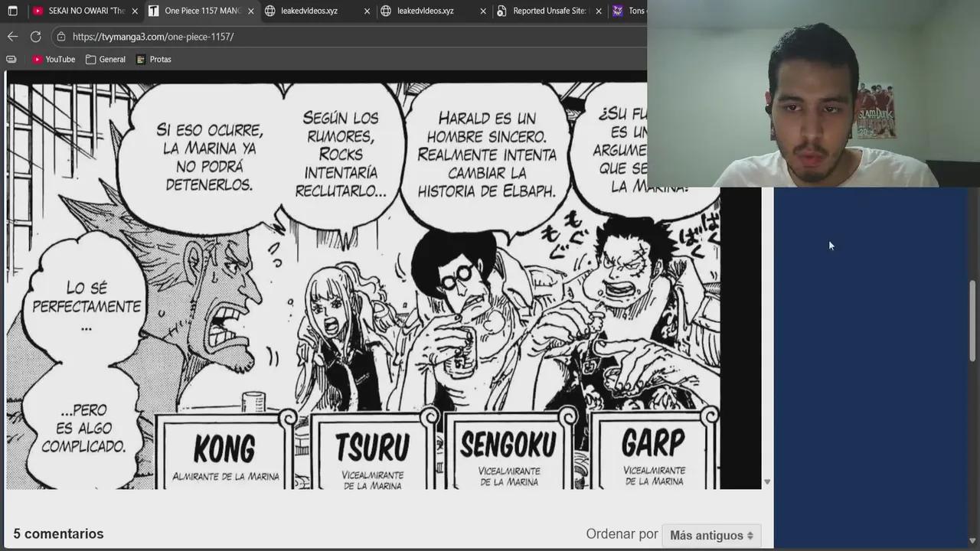Switch to the first leakedvideos.xyz tab
This screenshot has height=551, width=980.
tap(317, 11)
